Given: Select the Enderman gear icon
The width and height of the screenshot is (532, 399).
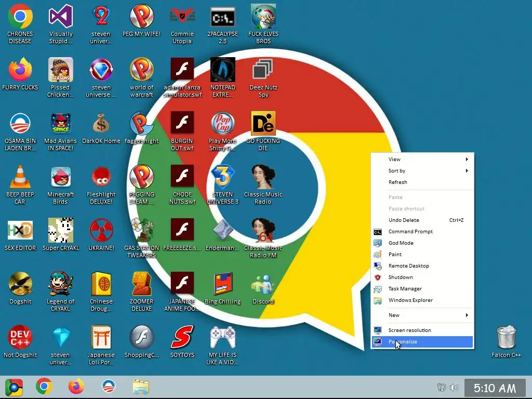Looking at the screenshot, I should [x=222, y=230].
